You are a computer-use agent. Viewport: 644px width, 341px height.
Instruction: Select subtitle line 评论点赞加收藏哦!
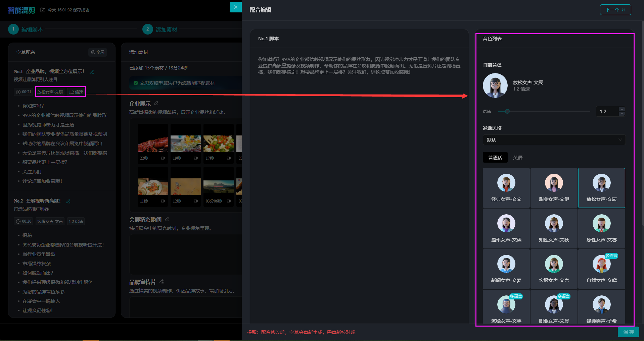point(42,181)
